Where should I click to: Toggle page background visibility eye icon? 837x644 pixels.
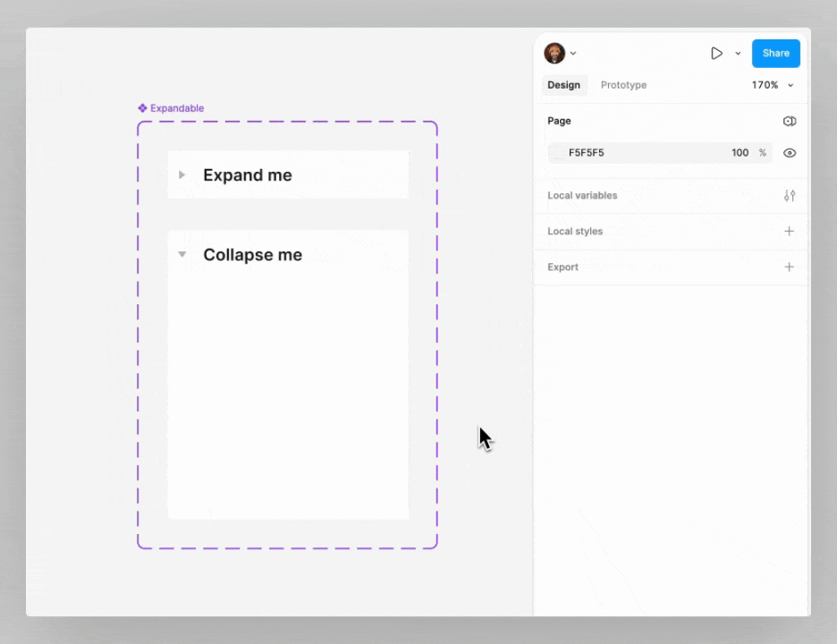click(x=789, y=153)
